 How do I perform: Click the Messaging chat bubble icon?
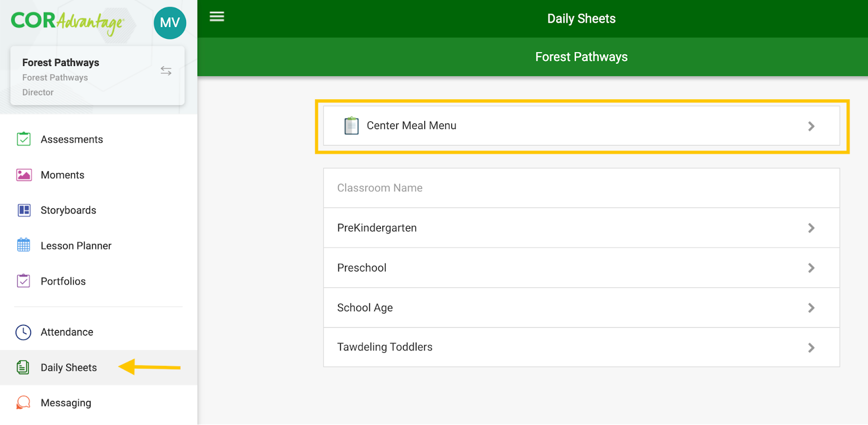(x=23, y=402)
